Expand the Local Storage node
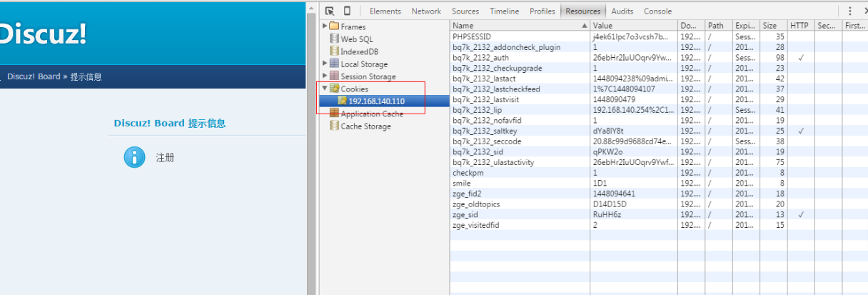 point(325,64)
